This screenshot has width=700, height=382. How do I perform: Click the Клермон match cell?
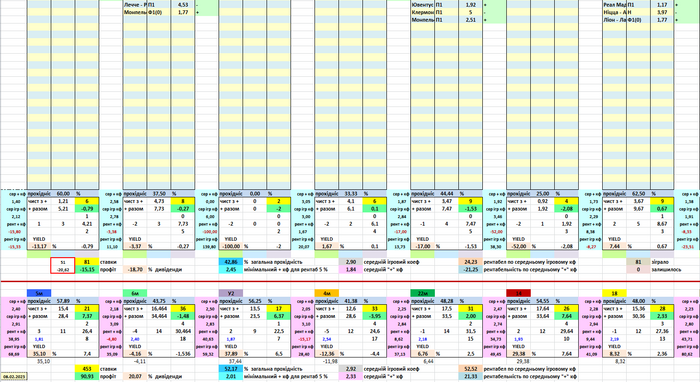422,12
